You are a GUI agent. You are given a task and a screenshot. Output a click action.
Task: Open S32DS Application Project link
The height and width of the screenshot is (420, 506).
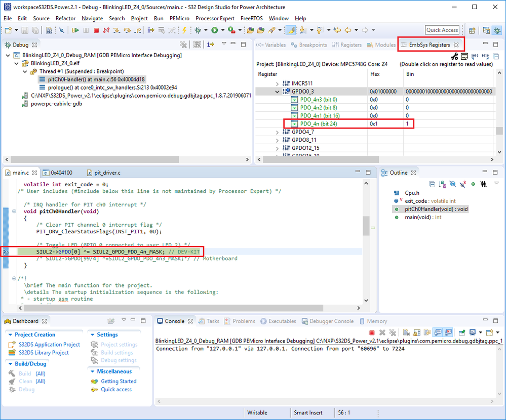(49, 345)
